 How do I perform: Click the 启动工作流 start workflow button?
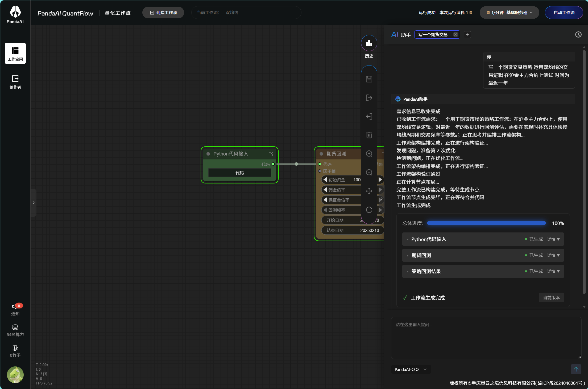[x=564, y=13]
